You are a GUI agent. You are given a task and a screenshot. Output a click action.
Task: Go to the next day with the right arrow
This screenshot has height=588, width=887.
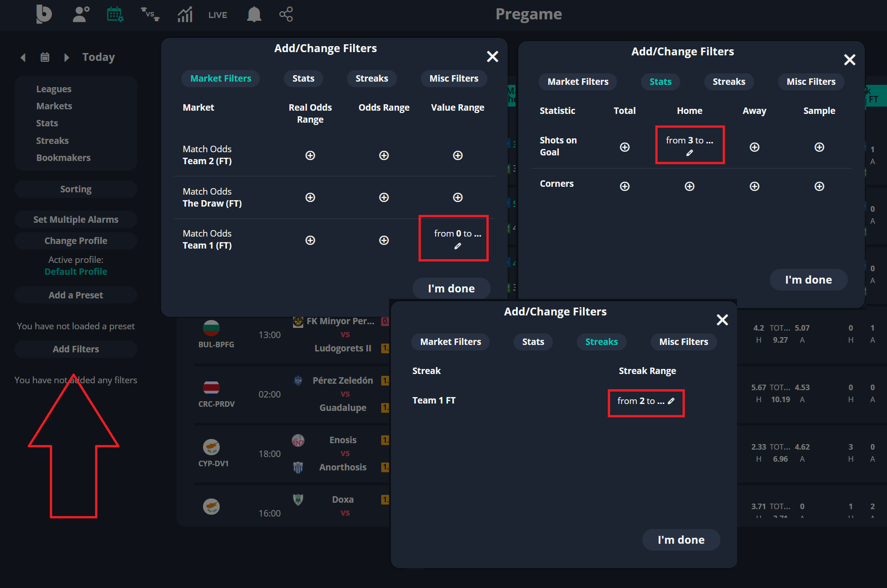66,57
